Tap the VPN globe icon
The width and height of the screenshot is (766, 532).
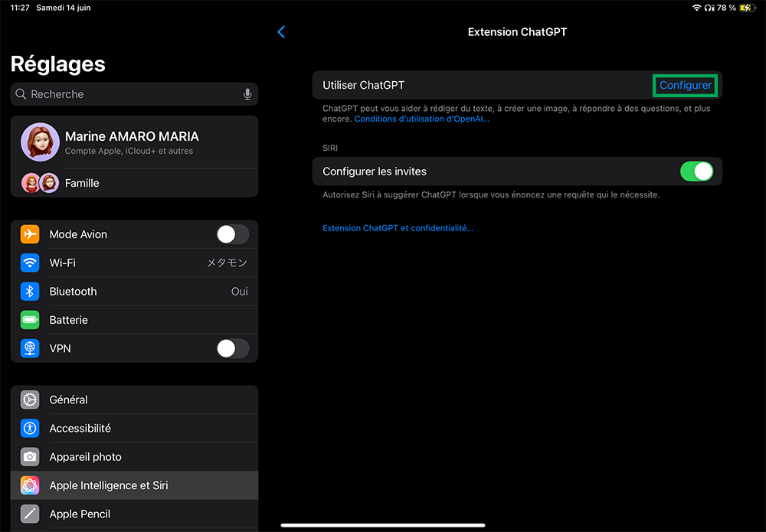(x=30, y=348)
